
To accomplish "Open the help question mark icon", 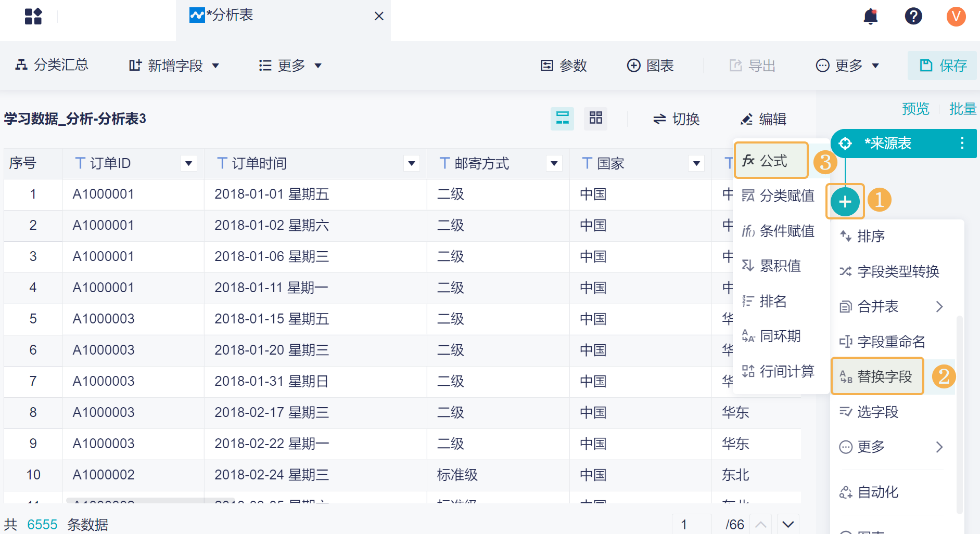I will (x=913, y=16).
